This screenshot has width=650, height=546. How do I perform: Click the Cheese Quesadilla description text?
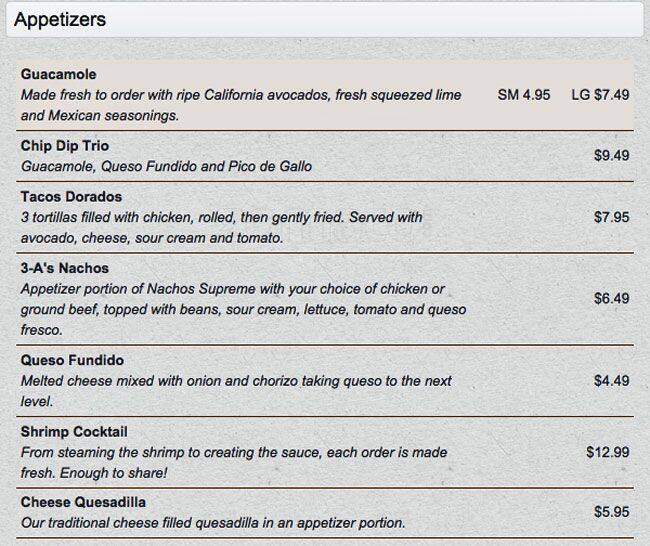pos(213,523)
